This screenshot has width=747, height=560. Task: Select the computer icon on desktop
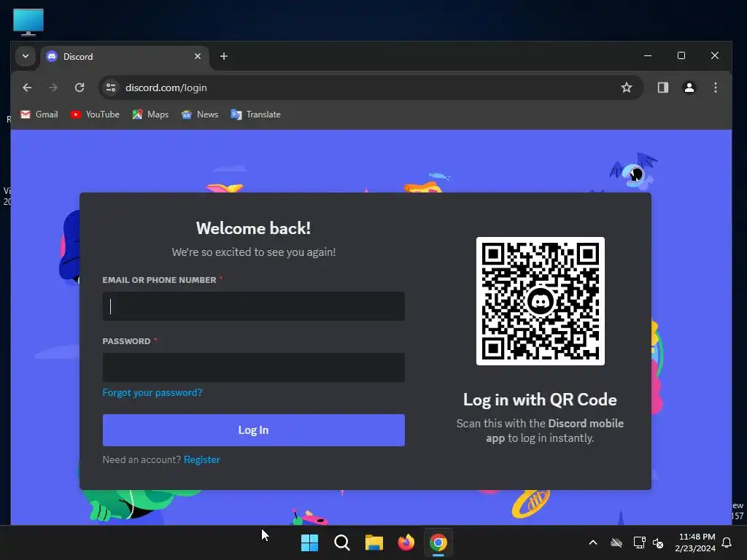click(28, 22)
